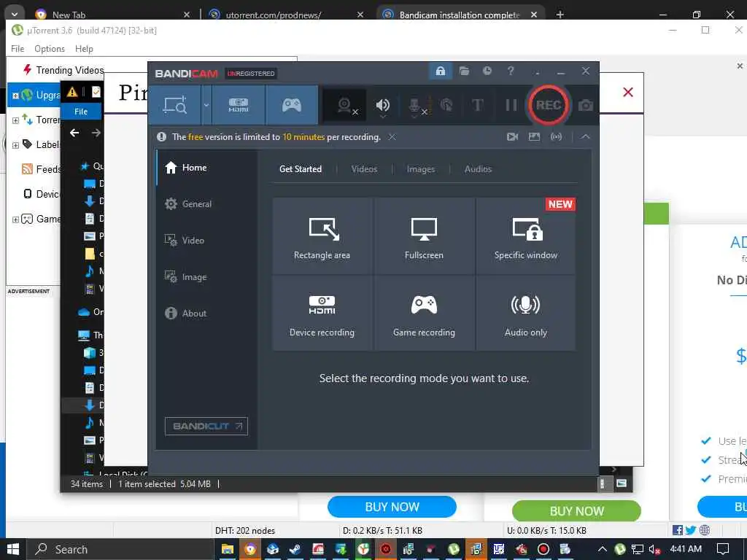Toggle the speaker sound recording icon

(382, 105)
